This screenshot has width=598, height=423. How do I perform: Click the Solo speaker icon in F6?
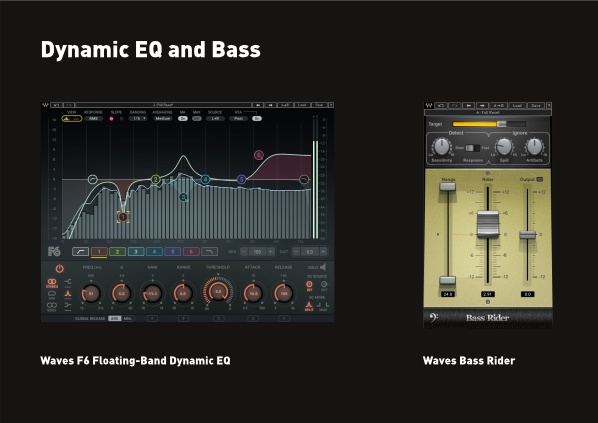point(323,267)
